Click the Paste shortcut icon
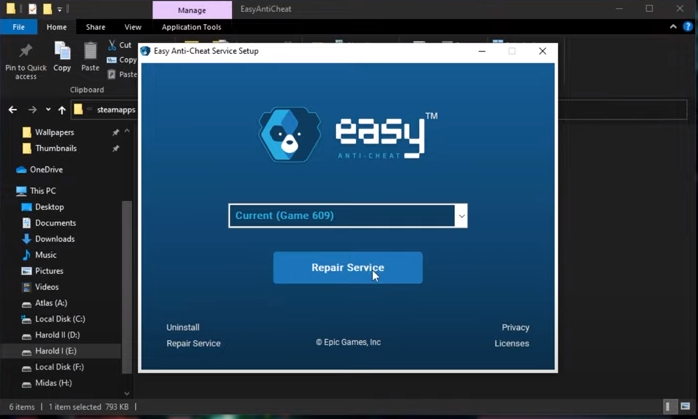Viewport: 698px width, 419px height. 112,74
